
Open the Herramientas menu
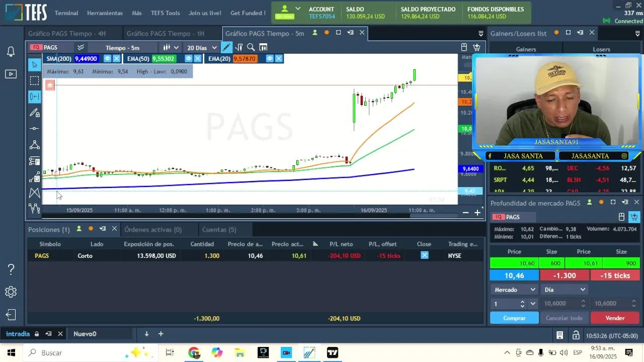pos(105,13)
